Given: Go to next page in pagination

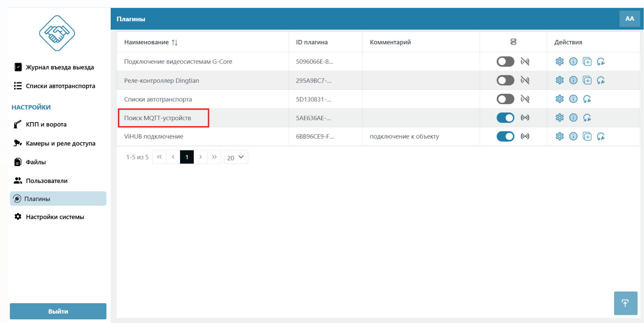Looking at the screenshot, I should (x=201, y=157).
